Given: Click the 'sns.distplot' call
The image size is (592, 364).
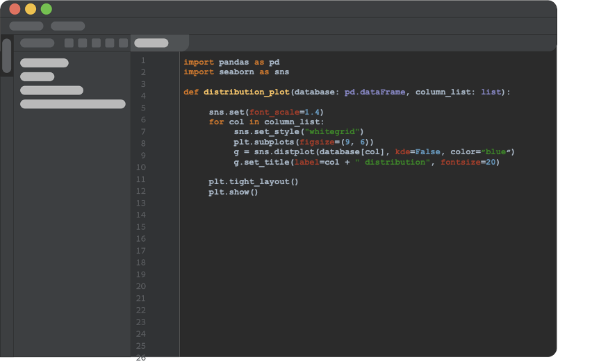Looking at the screenshot, I should (x=284, y=152).
